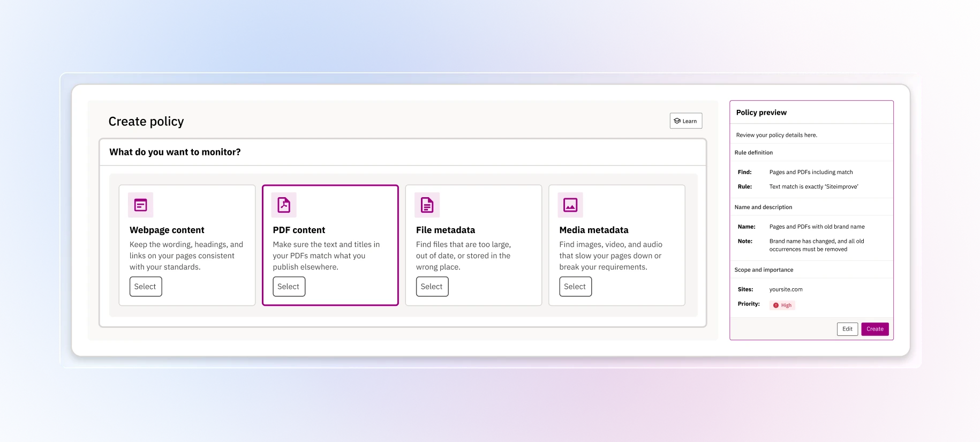Click 'Pages and PDFs with old brand name'
The image size is (980, 442).
click(x=817, y=227)
